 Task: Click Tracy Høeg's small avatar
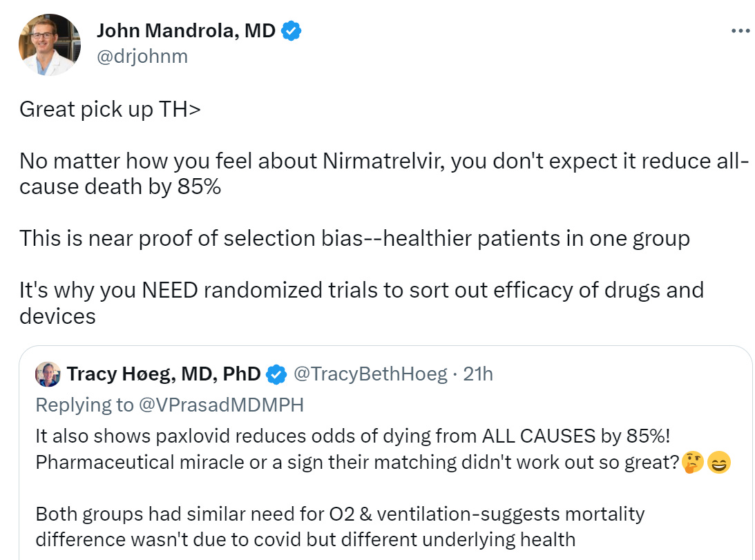click(x=48, y=374)
